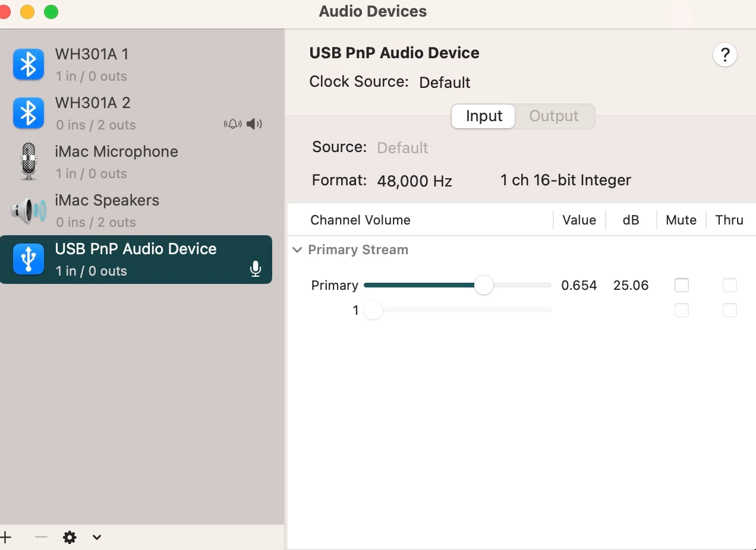Click the Clock Source Default value
The width and height of the screenshot is (756, 550).
445,83
